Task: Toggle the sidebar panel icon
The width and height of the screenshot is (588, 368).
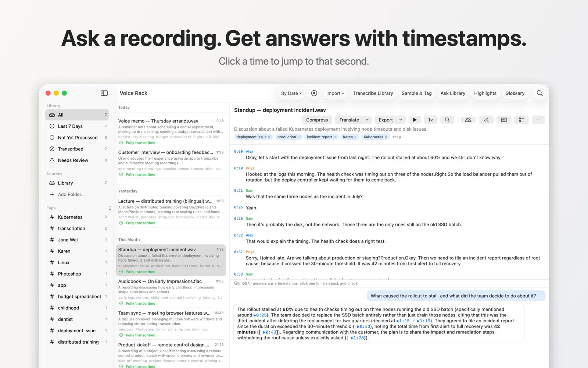Action: pos(104,93)
